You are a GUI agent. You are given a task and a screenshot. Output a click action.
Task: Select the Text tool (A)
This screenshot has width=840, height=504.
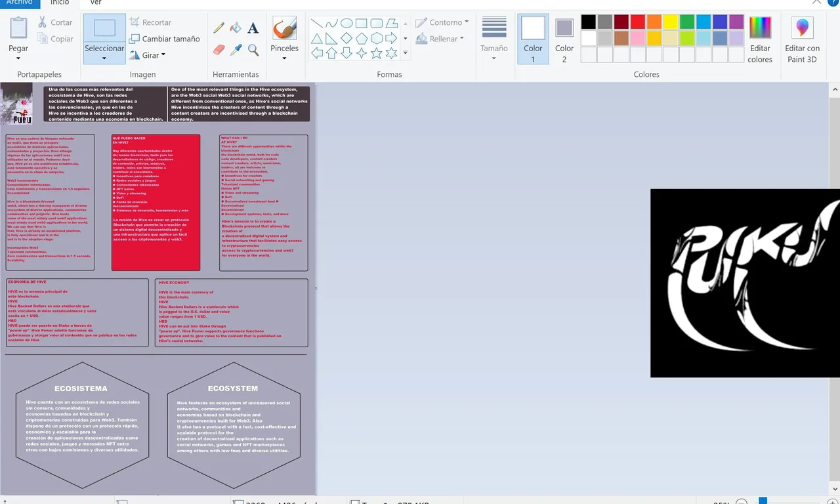coord(253,28)
